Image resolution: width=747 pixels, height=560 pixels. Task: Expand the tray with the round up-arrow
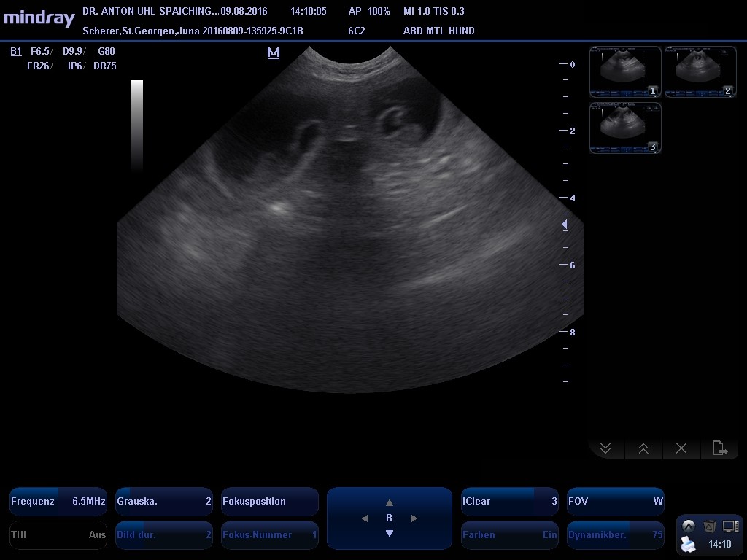click(x=688, y=526)
